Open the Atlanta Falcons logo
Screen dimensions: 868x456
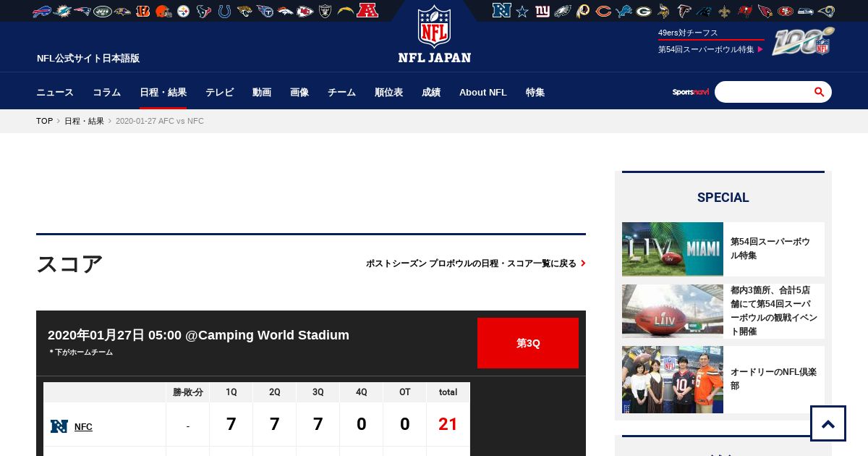click(684, 11)
